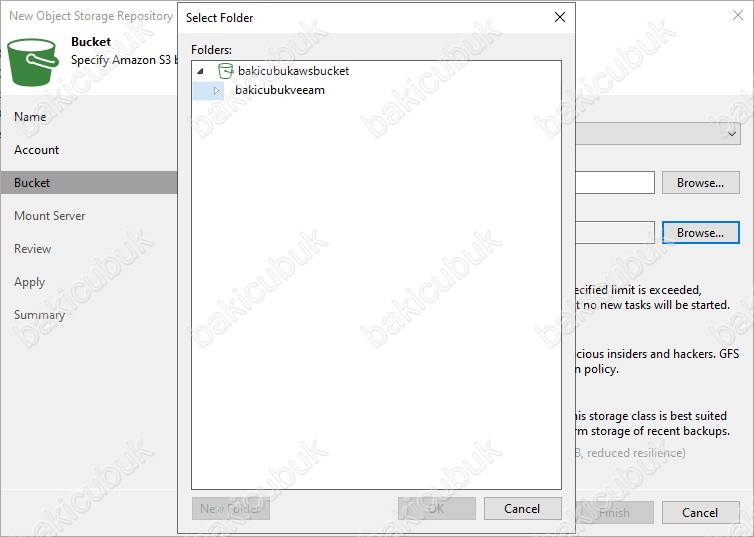Click the New Folder button
This screenshot has height=537, width=754.
(x=231, y=509)
